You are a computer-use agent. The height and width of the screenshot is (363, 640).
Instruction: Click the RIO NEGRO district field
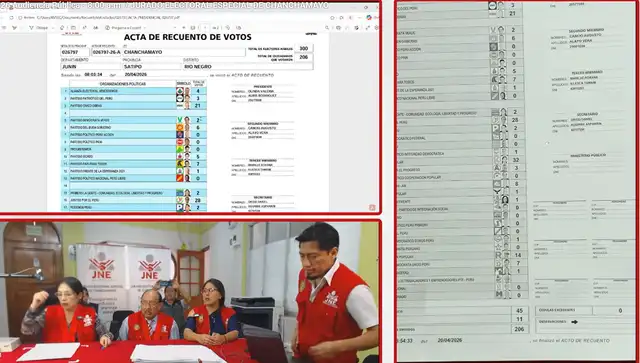[x=248, y=67]
